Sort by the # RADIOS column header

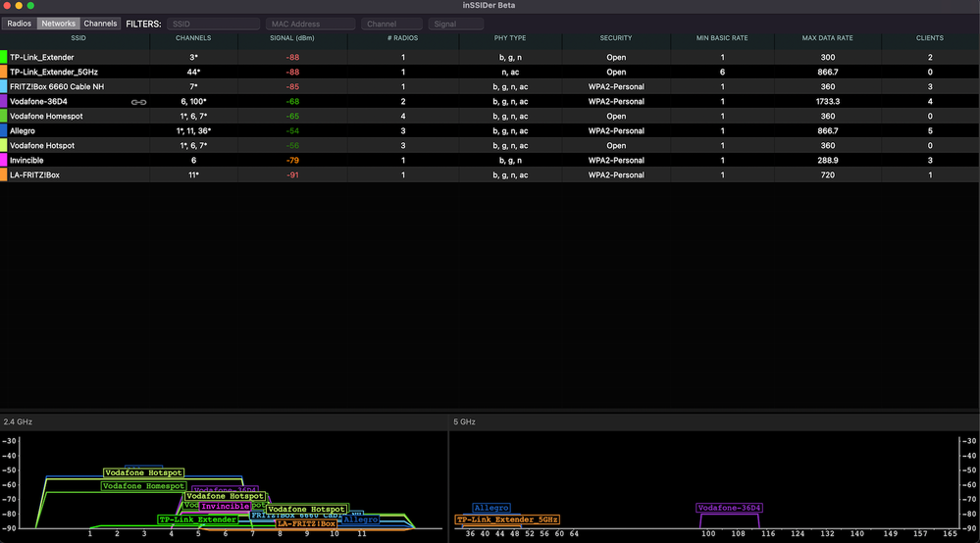pos(402,38)
